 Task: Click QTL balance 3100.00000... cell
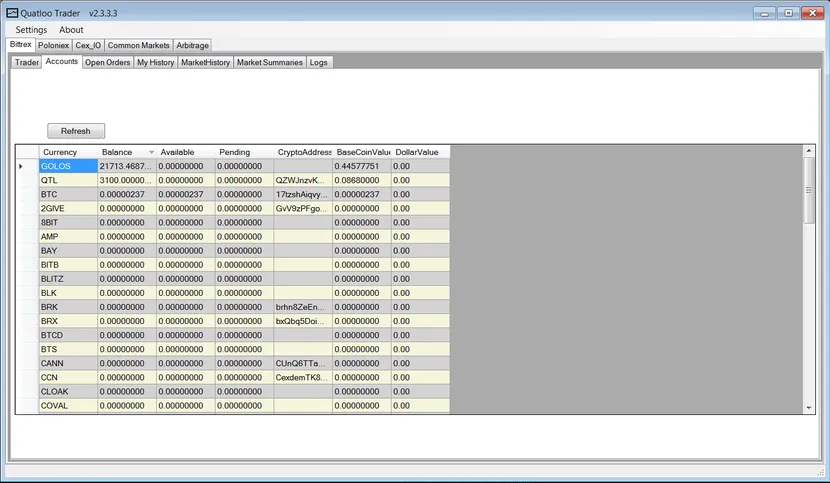point(127,180)
